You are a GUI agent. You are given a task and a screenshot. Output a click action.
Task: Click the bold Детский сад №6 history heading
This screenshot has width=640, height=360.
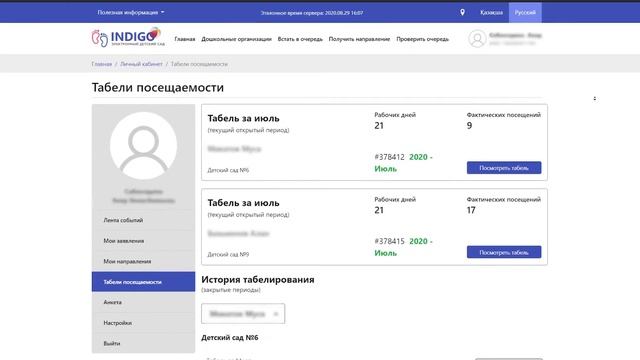coord(230,338)
